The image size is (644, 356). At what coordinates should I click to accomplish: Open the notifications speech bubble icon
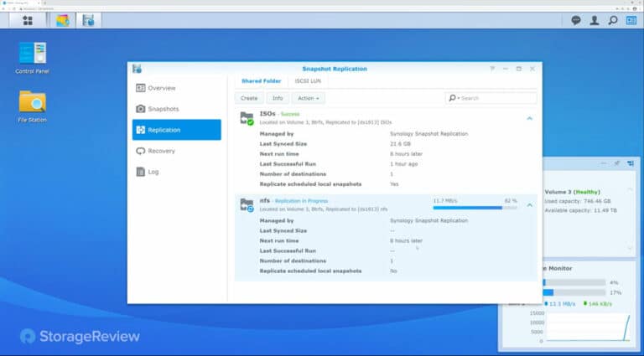576,20
